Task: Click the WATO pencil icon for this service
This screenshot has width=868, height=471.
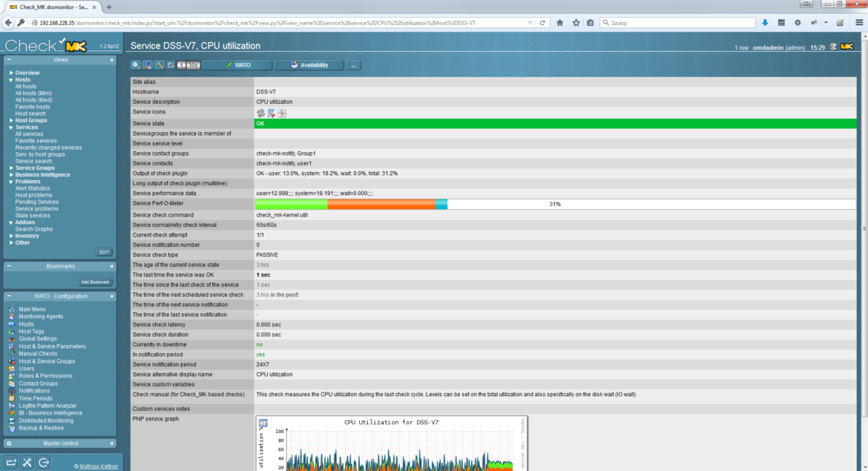Action: coord(271,113)
